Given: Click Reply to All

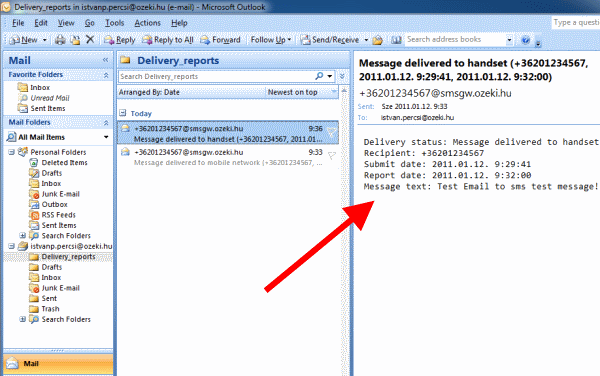Looking at the screenshot, I should [168, 40].
